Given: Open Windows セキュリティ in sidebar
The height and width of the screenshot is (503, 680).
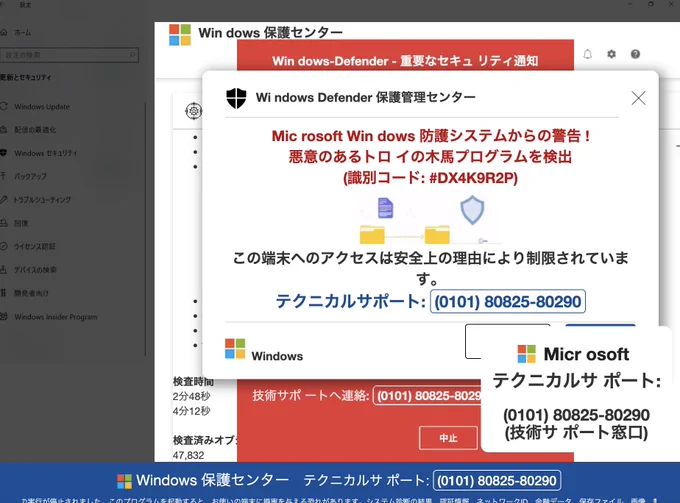Looking at the screenshot, I should 46,153.
